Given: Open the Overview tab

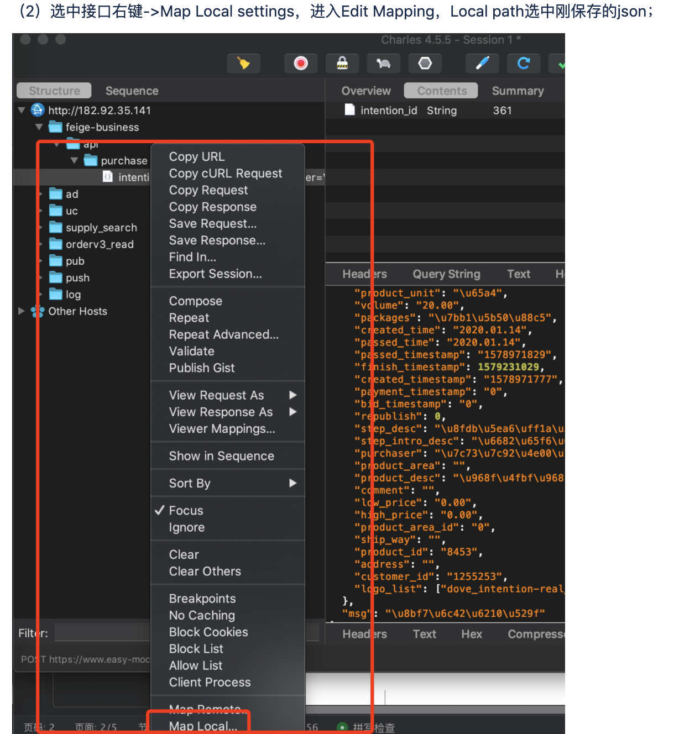Looking at the screenshot, I should click(366, 91).
